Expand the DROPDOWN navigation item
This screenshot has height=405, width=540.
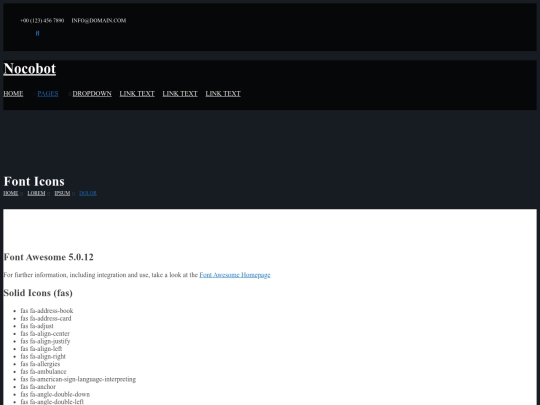[92, 94]
